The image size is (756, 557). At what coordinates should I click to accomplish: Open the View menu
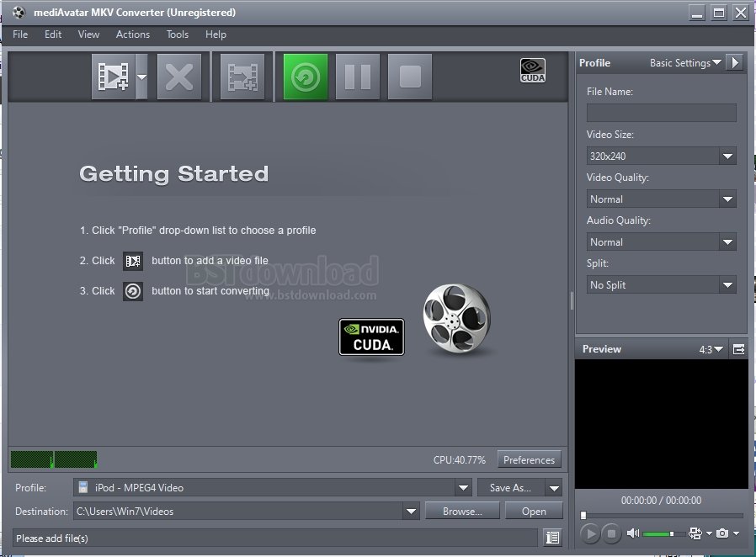point(88,34)
